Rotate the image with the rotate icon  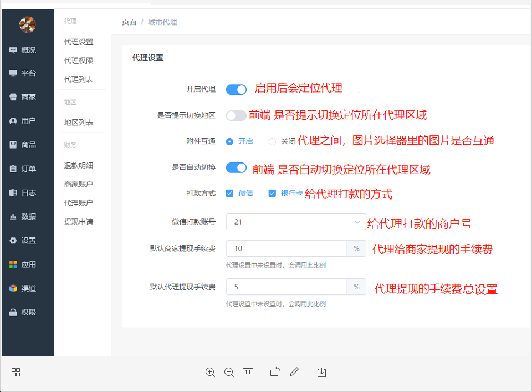click(275, 372)
